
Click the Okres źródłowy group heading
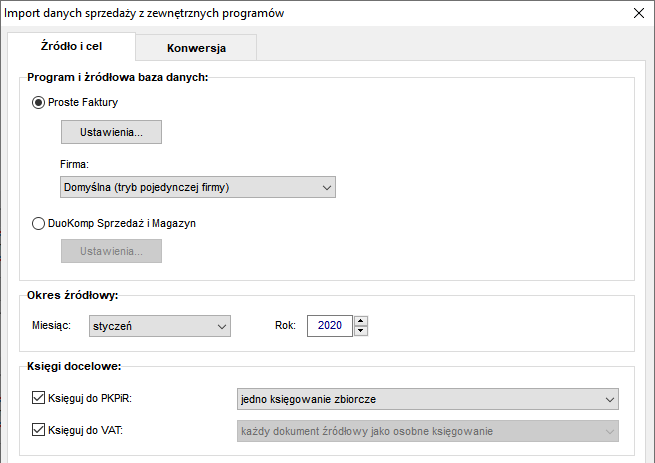73,295
